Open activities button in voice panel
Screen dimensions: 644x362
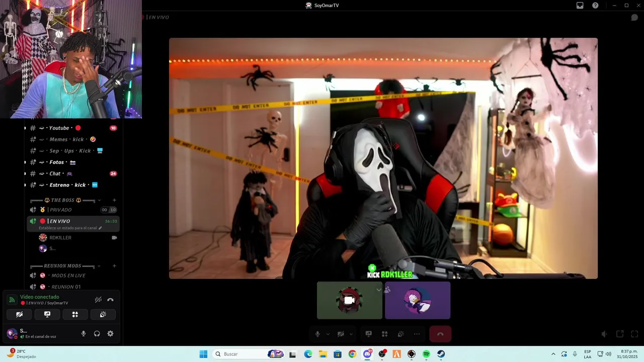coord(75,315)
